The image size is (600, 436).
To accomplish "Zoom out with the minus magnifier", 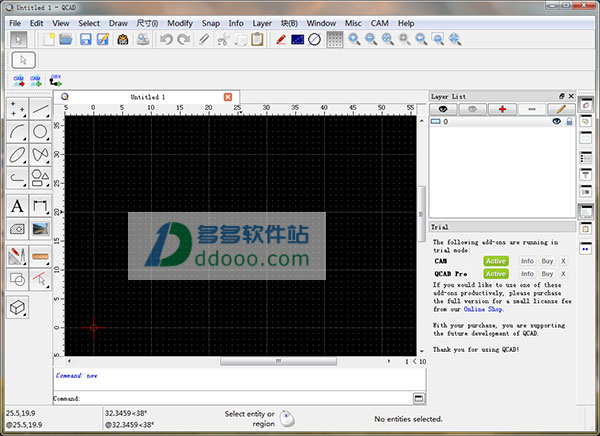I will (371, 39).
